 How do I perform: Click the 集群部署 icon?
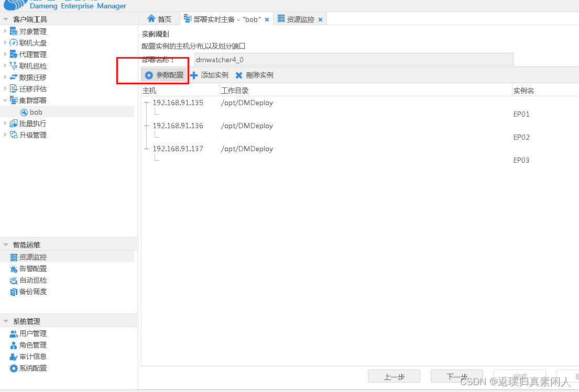(x=13, y=100)
